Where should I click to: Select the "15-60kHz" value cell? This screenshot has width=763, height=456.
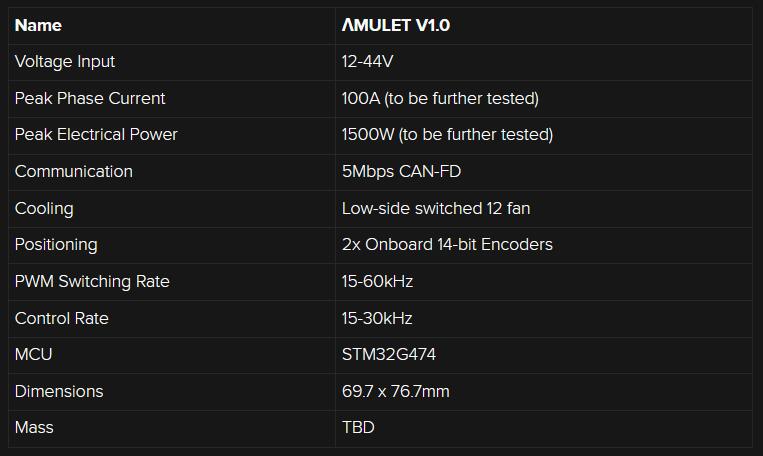coord(377,281)
